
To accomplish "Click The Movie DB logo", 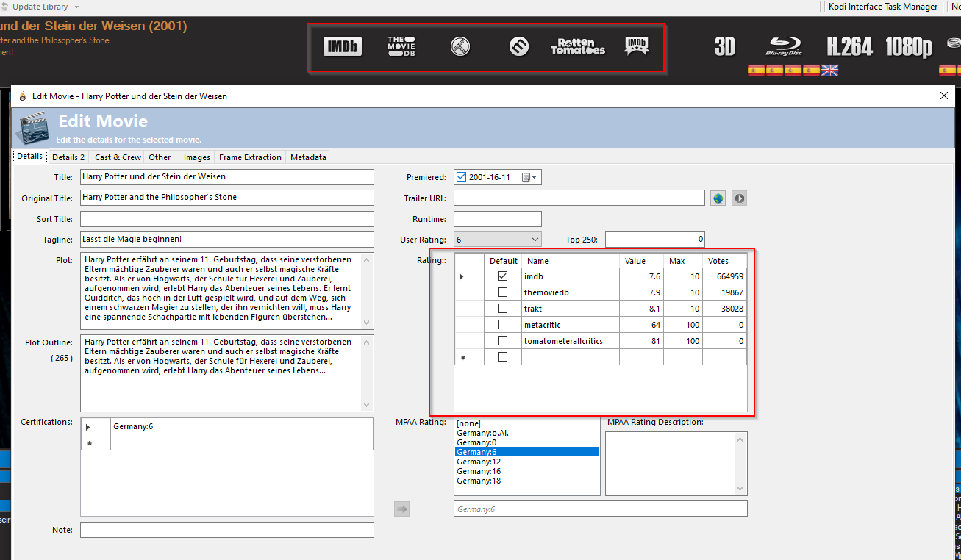I will click(x=401, y=47).
